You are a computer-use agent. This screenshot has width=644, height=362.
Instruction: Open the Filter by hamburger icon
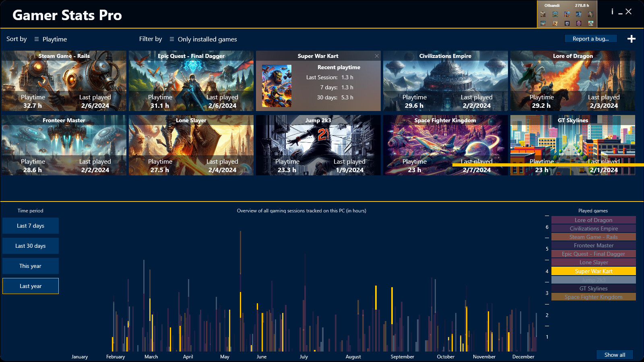point(172,39)
